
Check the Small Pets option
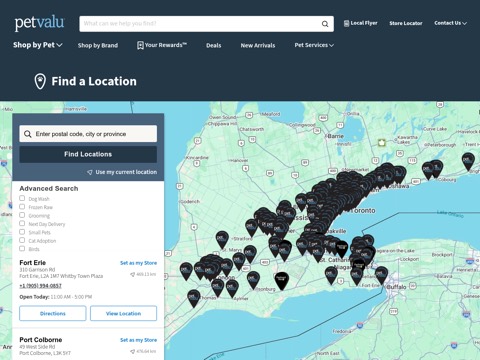tap(22, 232)
